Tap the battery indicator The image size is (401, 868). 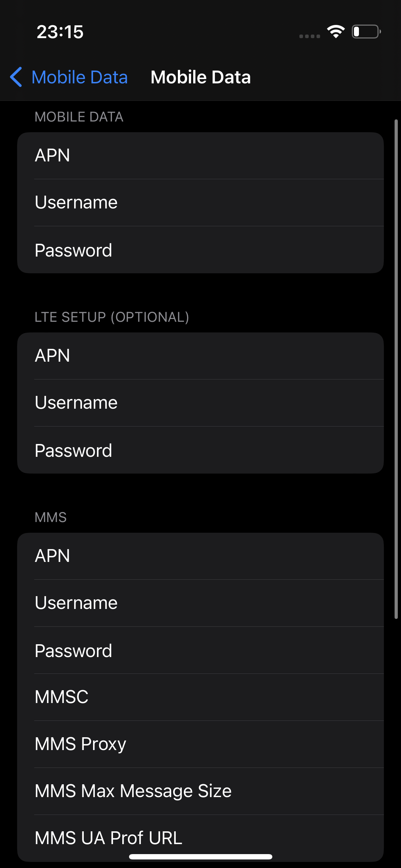click(365, 32)
